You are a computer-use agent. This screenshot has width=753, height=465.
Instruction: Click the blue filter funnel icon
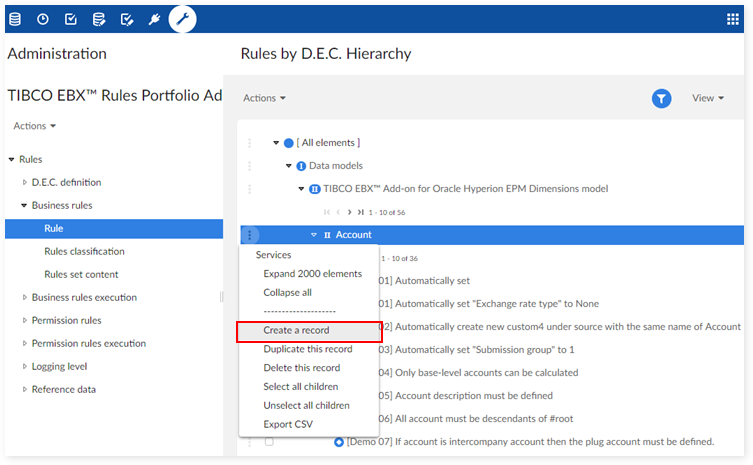click(x=661, y=98)
